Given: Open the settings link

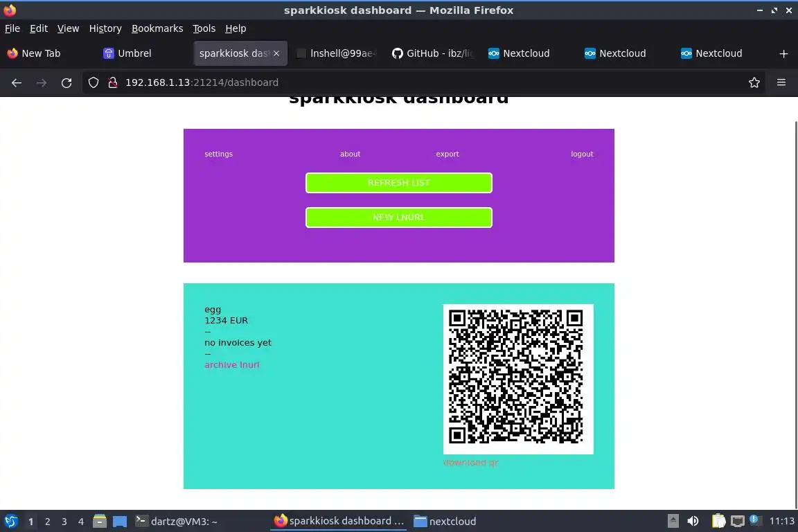Looking at the screenshot, I should click(x=218, y=154).
